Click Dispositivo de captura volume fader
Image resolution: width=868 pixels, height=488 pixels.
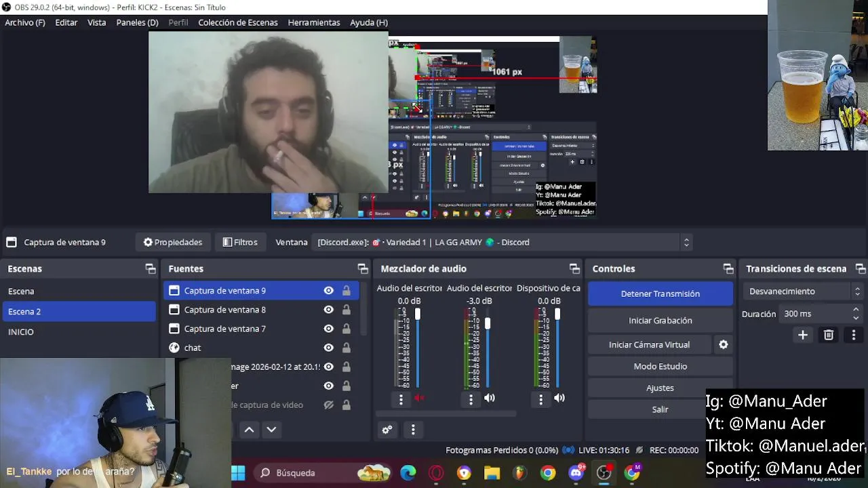coord(557,314)
